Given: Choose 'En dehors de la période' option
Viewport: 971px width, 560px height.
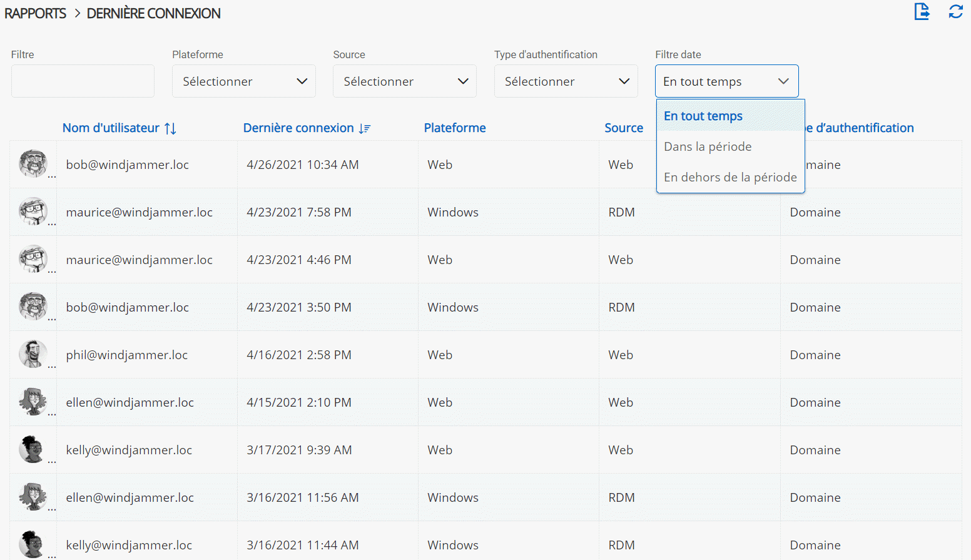Looking at the screenshot, I should (730, 177).
